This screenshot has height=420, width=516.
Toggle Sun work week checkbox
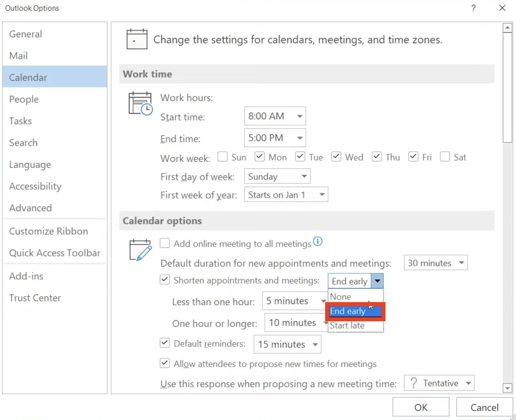tap(222, 156)
